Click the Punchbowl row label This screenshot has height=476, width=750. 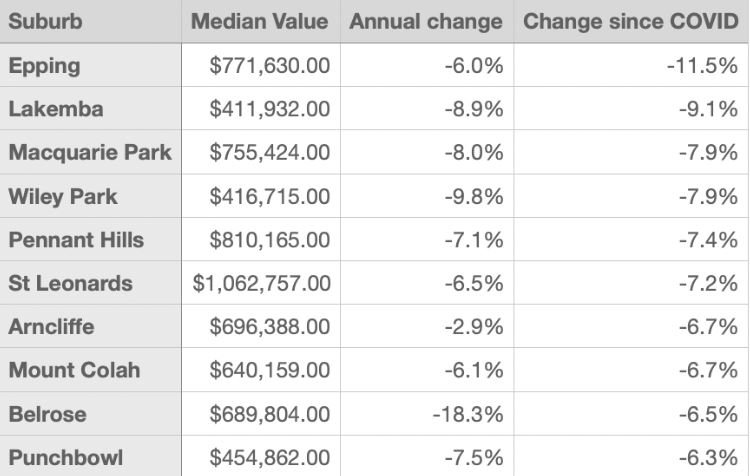coord(66,457)
